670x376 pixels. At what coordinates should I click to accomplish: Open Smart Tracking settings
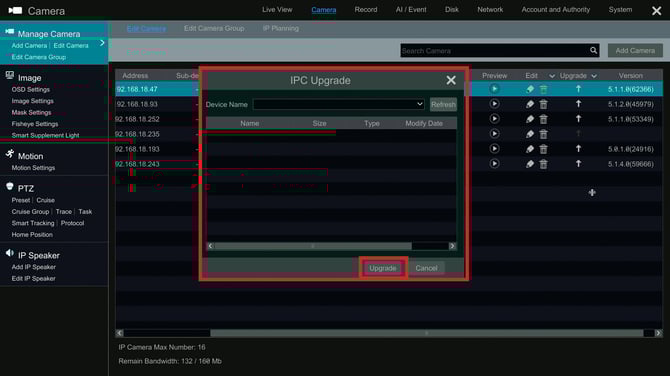33,223
